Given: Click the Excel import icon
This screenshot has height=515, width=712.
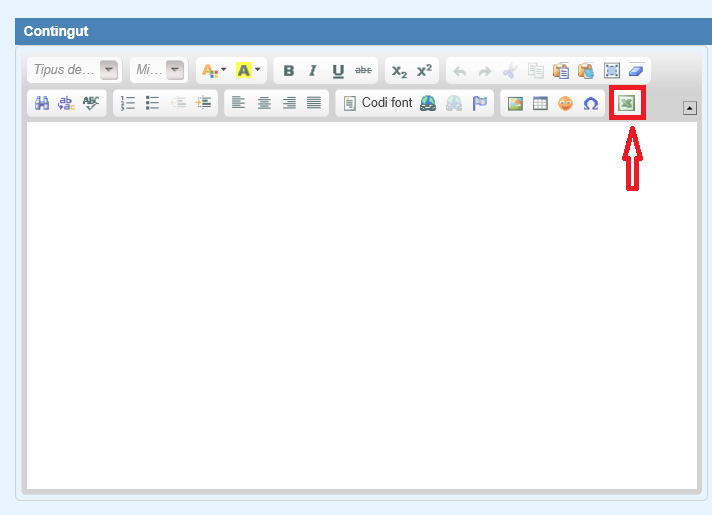Looking at the screenshot, I should click(x=627, y=103).
